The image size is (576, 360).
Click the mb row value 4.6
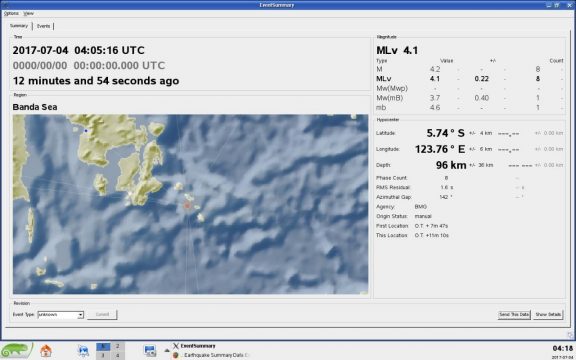(435, 108)
